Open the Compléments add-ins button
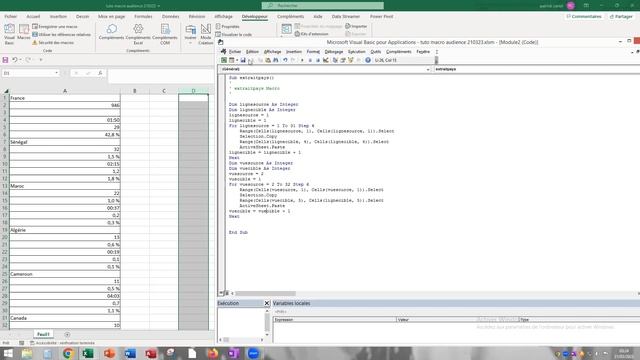 pyautogui.click(x=111, y=32)
